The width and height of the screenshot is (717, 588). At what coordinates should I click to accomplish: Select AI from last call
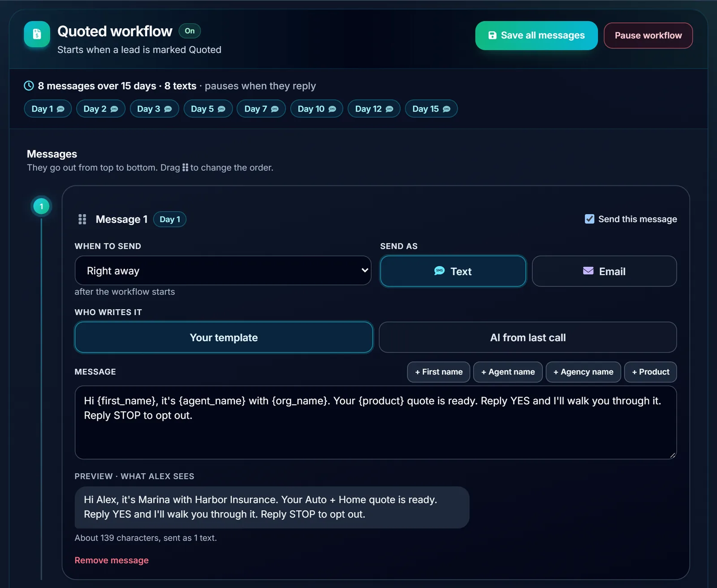pyautogui.click(x=528, y=337)
